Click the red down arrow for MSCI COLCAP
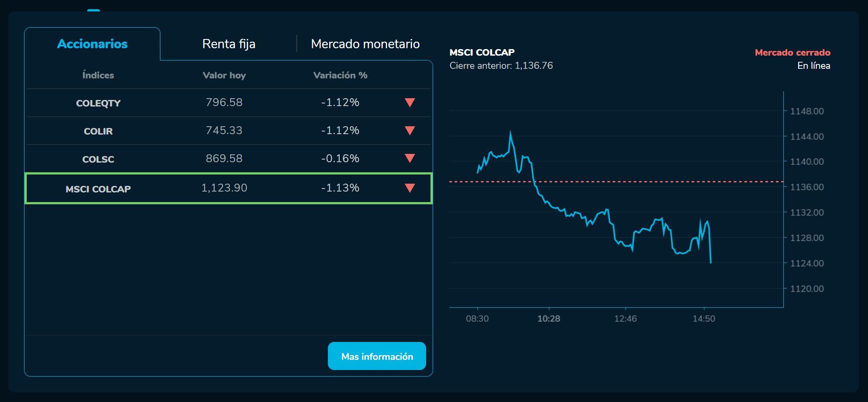Screen dimensions: 868x402 click(410, 188)
